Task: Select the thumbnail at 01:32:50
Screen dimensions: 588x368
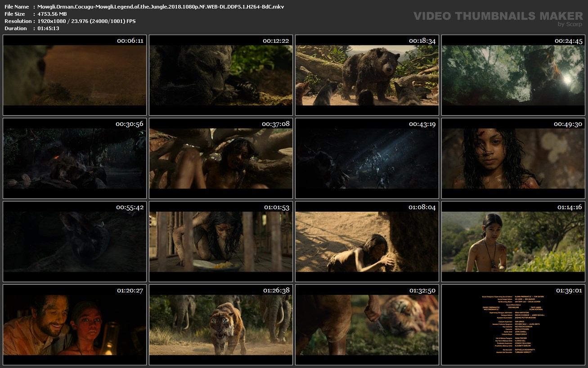Action: click(367, 325)
